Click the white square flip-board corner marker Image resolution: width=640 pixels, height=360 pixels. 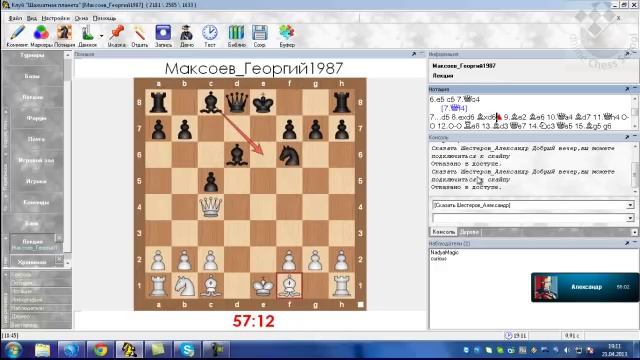(360, 304)
